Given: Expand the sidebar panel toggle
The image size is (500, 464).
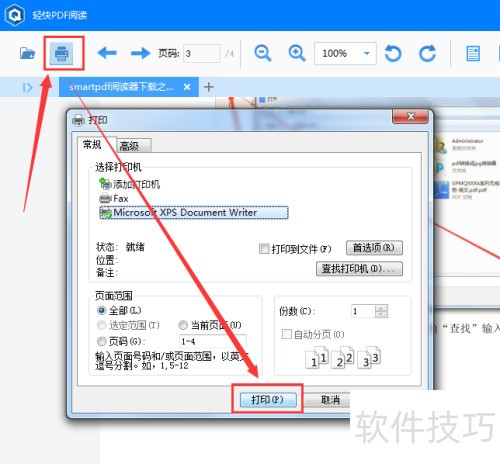Looking at the screenshot, I should click(27, 88).
